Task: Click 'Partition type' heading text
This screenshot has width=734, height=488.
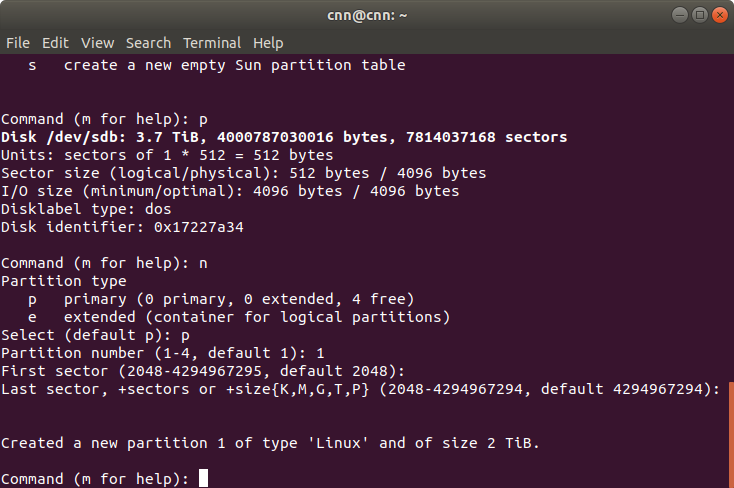Action: 64,281
